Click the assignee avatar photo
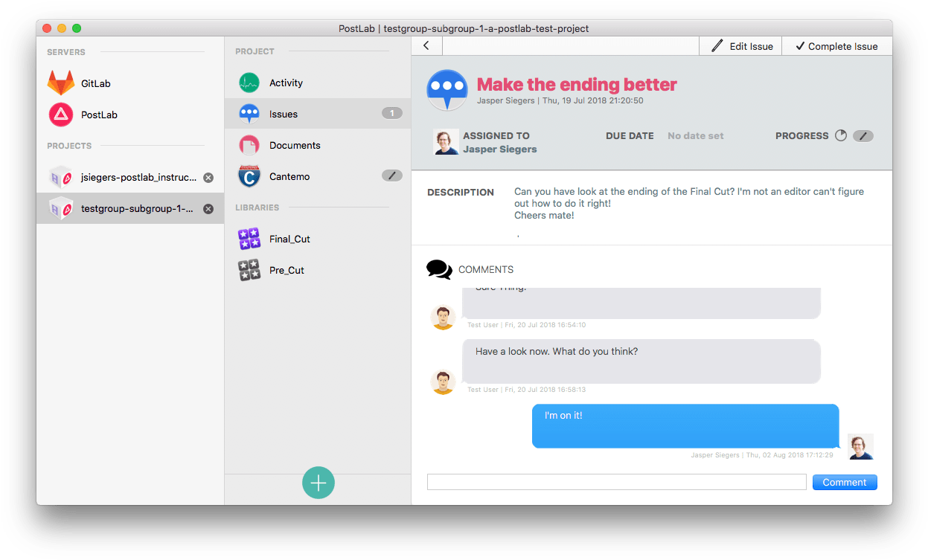Image resolution: width=928 pixels, height=560 pixels. (447, 141)
